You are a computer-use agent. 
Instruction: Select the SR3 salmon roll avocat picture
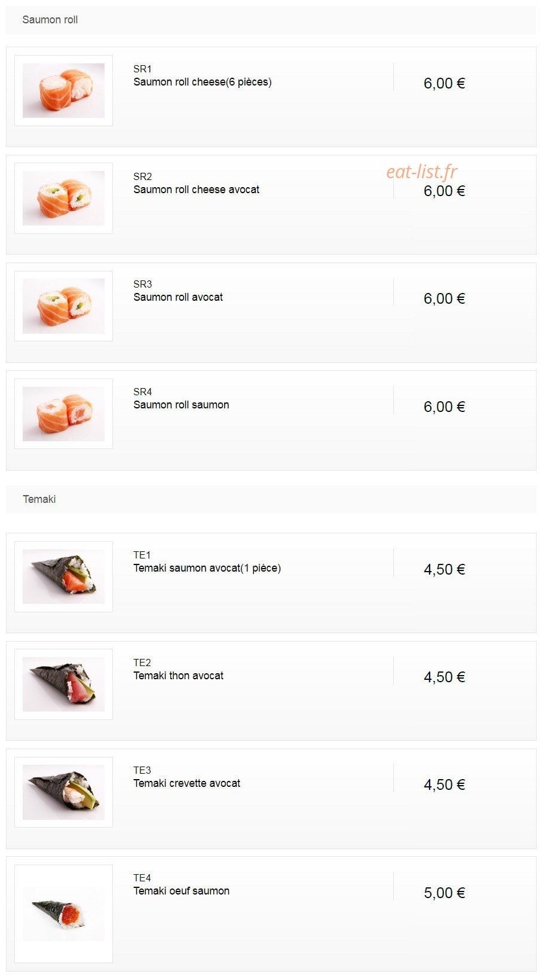click(63, 306)
